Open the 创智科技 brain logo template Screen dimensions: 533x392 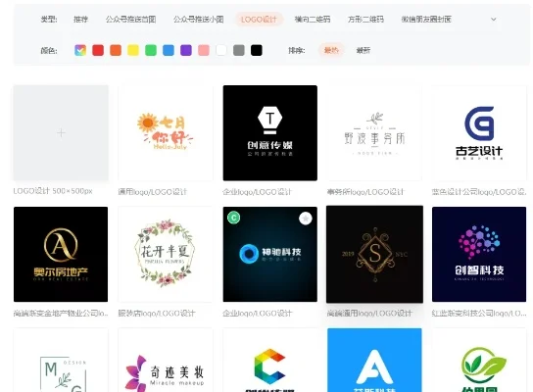click(x=479, y=254)
